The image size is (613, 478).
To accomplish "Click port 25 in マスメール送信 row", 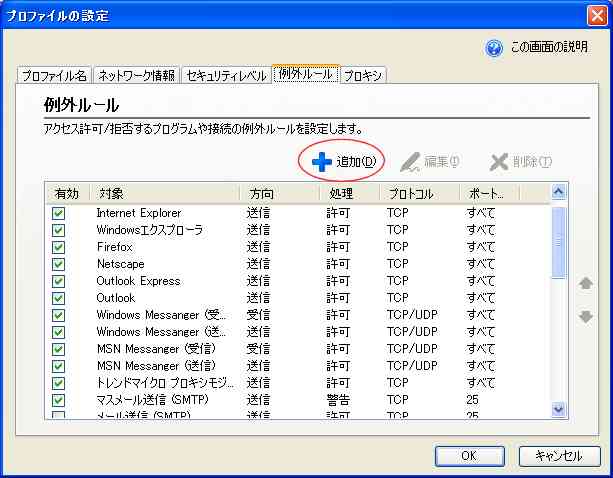I will coord(473,400).
